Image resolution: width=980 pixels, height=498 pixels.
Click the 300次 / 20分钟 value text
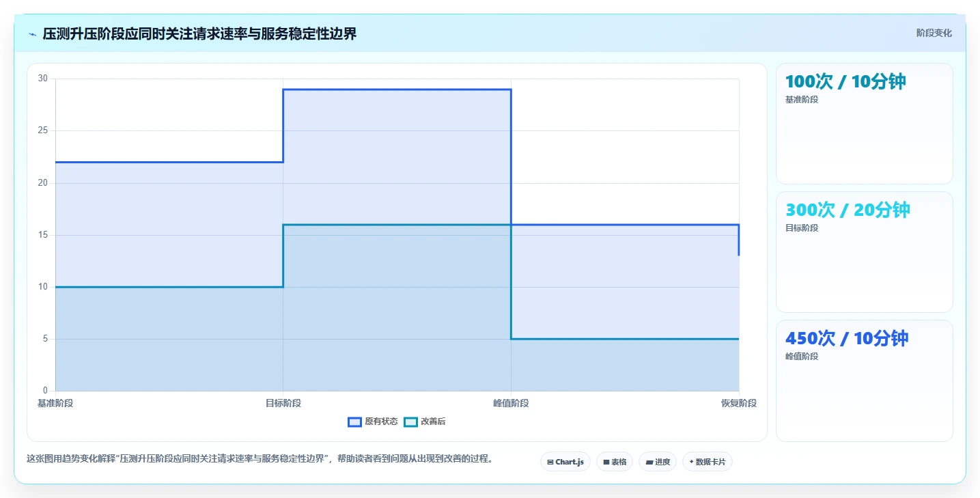[848, 210]
